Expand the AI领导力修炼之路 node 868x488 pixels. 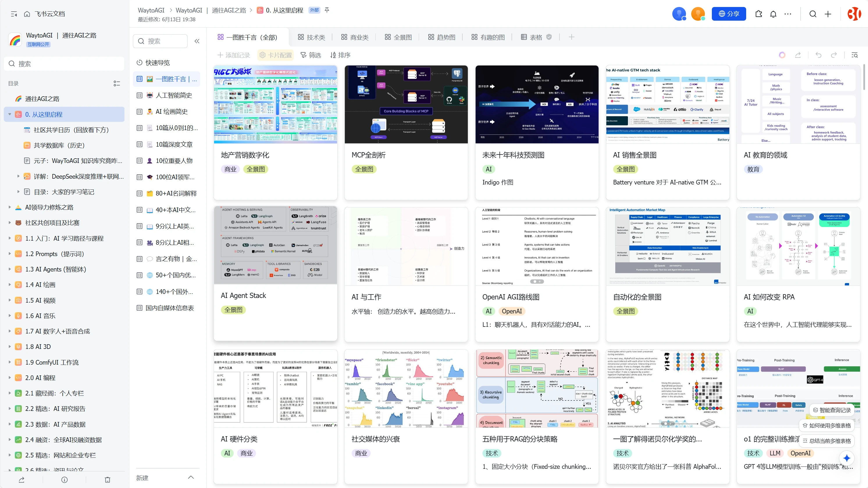[10, 207]
